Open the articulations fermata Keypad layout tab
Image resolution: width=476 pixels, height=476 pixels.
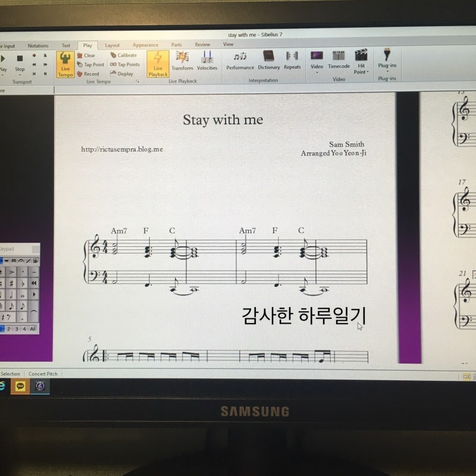point(21,261)
